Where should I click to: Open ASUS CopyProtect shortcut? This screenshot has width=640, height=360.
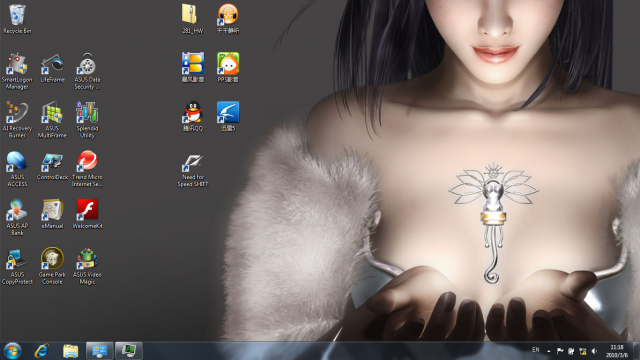click(17, 266)
